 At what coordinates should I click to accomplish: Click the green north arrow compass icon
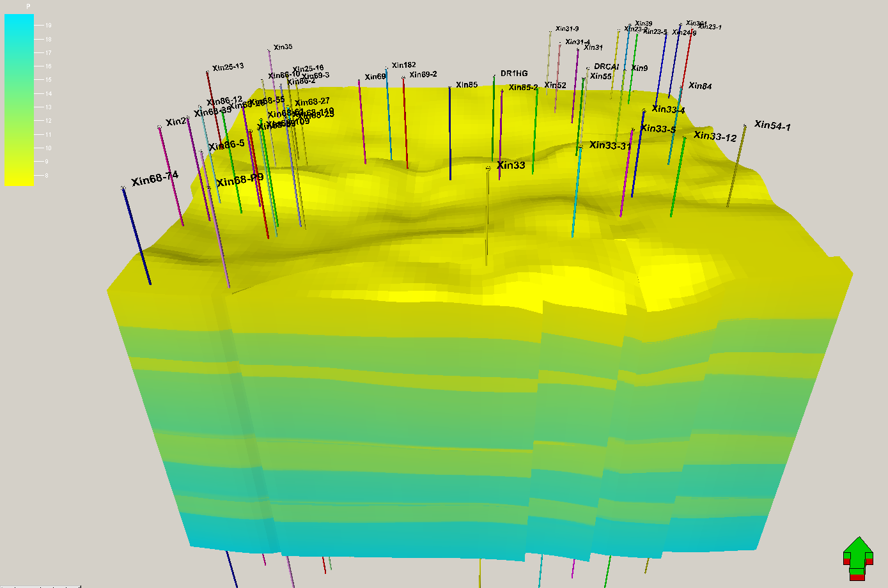[857, 557]
